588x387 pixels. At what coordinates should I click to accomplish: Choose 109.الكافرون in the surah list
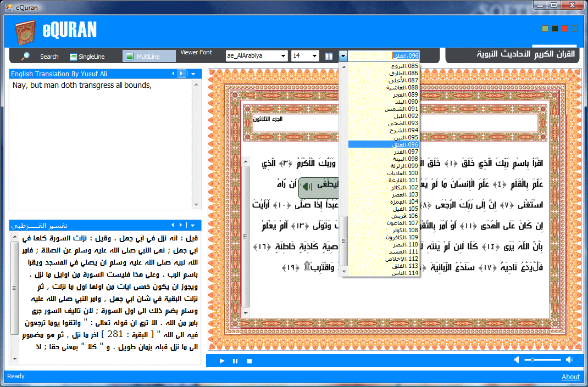(x=384, y=237)
